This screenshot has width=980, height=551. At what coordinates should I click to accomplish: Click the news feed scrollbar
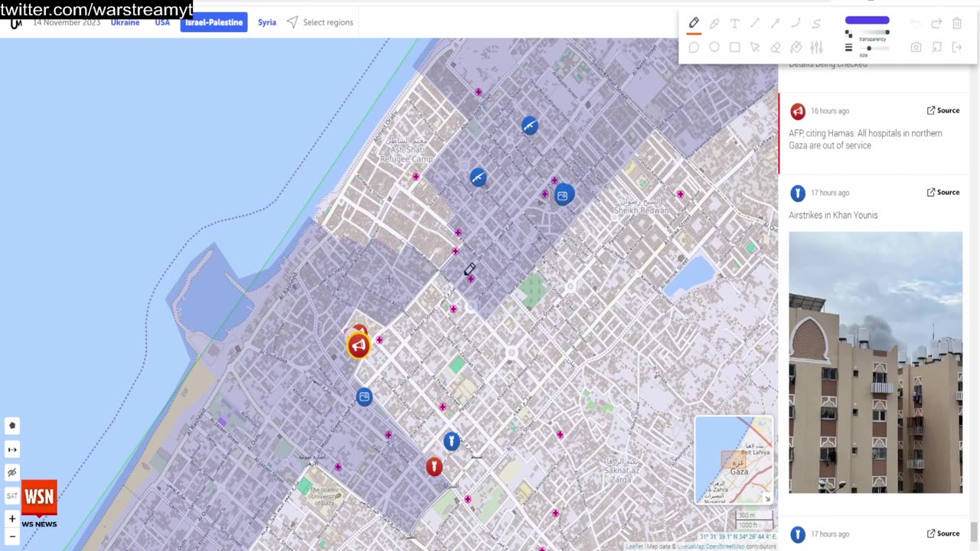[x=975, y=531]
